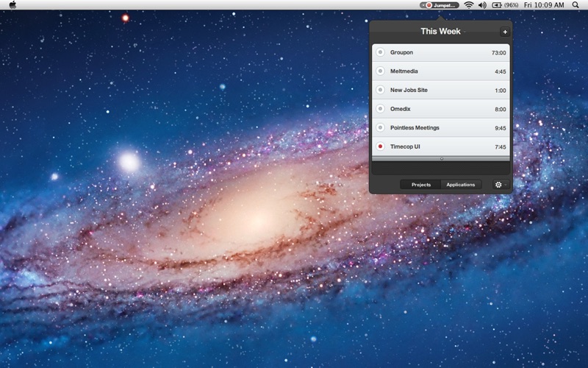Viewport: 588px width, 368px height.
Task: Click the battery status icon
Action: pyautogui.click(x=497, y=5)
